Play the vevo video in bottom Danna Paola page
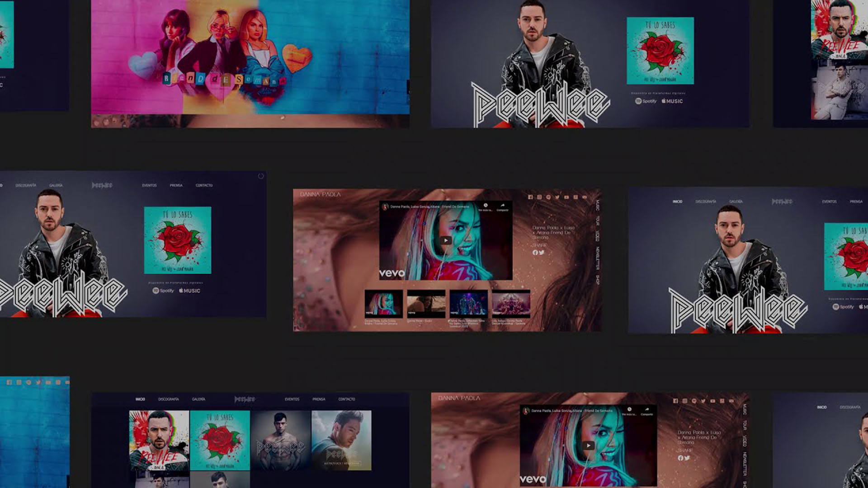Image resolution: width=868 pixels, height=488 pixels. (588, 446)
